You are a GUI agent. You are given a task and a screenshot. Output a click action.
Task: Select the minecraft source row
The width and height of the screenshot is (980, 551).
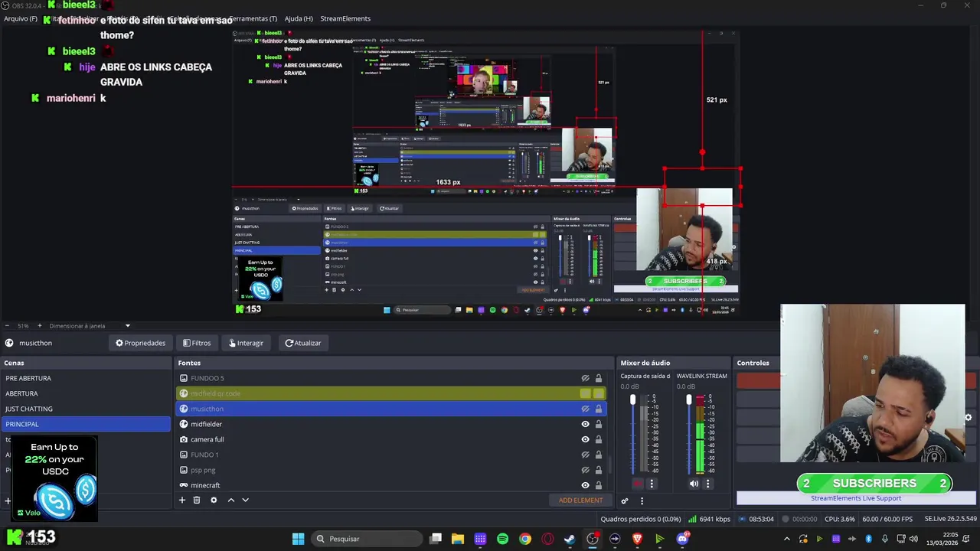(390, 485)
